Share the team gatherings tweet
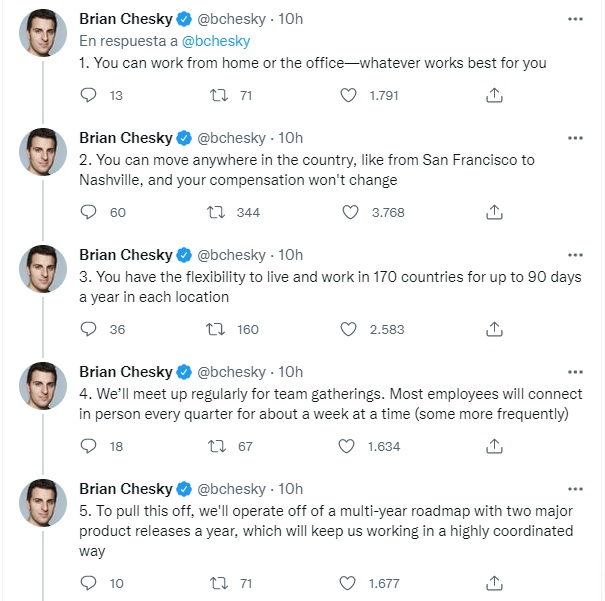 (x=494, y=446)
